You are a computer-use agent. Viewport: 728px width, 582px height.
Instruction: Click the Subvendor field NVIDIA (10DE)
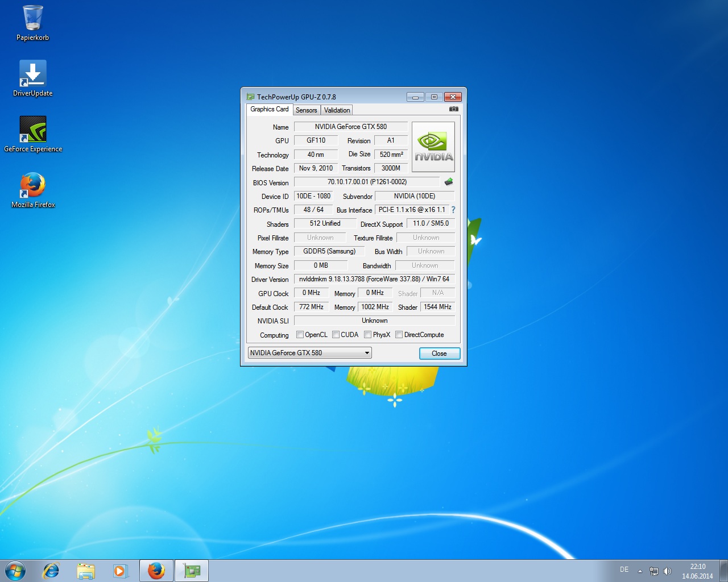415,196
